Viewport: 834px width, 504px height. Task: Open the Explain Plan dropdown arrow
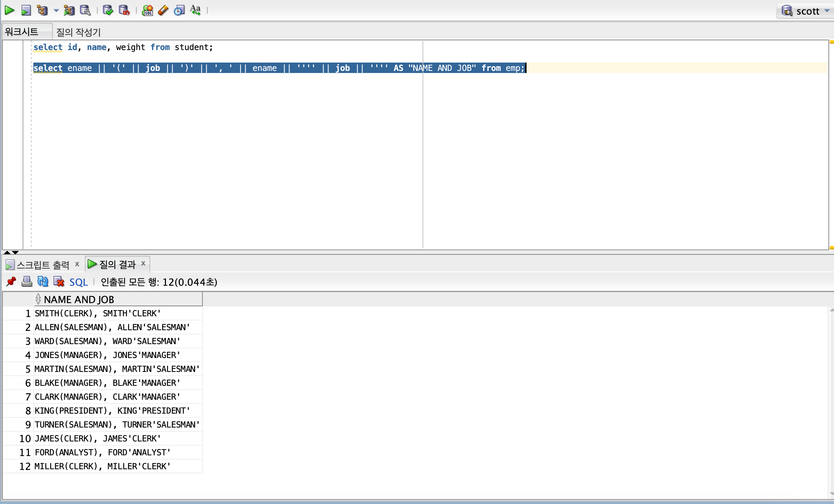tap(56, 11)
